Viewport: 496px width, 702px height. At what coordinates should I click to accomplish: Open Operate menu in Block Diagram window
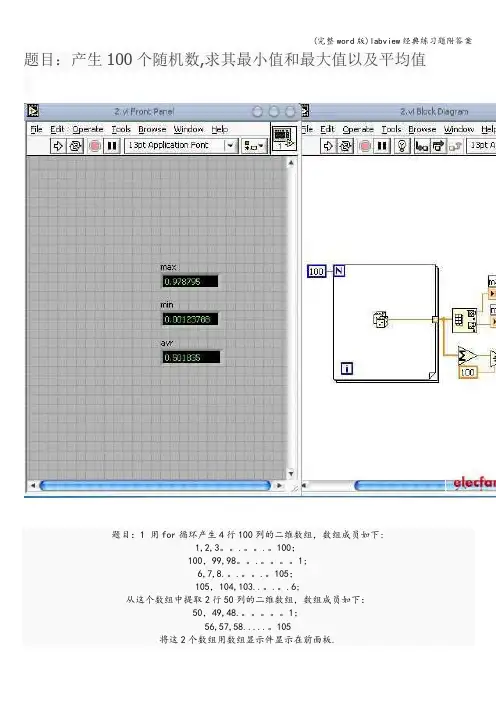[358, 129]
